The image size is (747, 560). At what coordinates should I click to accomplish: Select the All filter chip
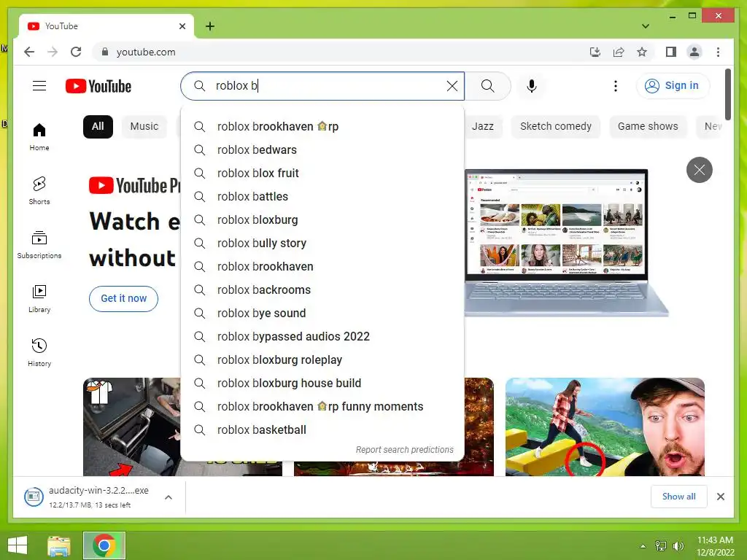coord(98,127)
